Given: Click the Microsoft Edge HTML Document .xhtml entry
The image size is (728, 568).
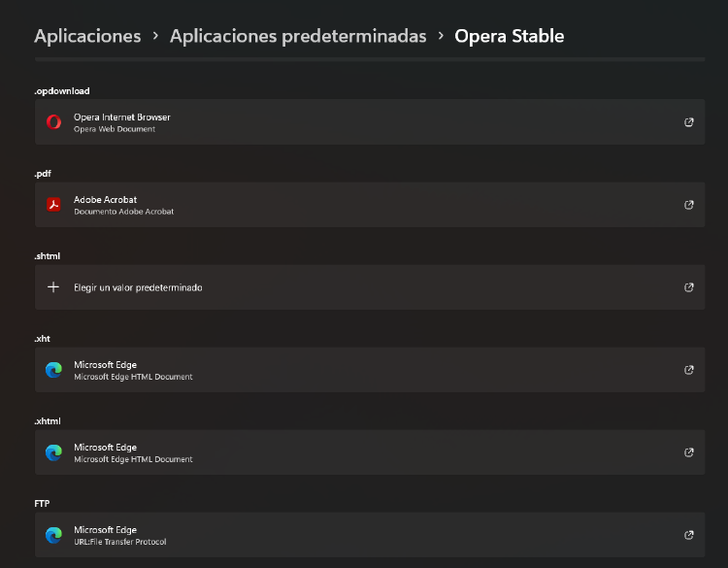Looking at the screenshot, I should pyautogui.click(x=369, y=452).
